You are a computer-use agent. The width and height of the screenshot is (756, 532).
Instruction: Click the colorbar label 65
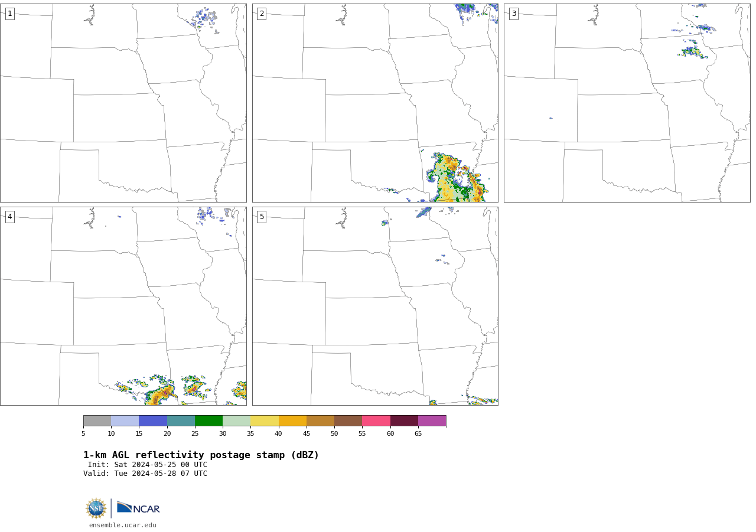(418, 434)
